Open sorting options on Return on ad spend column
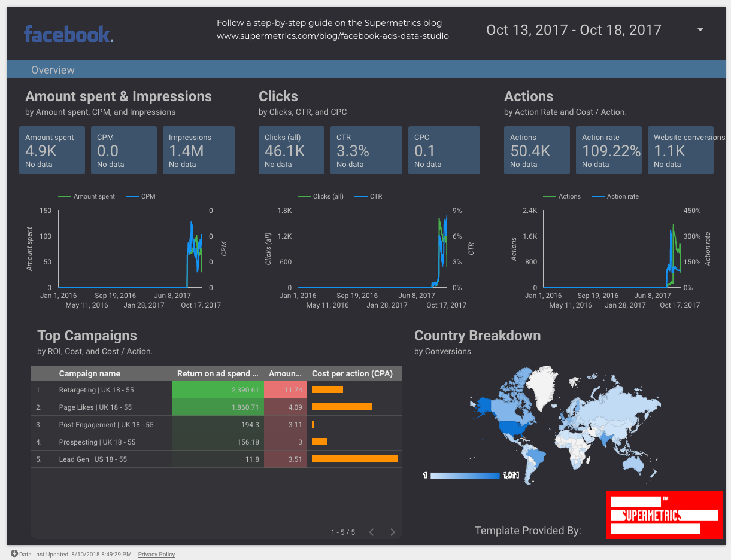731x560 pixels. click(218, 373)
